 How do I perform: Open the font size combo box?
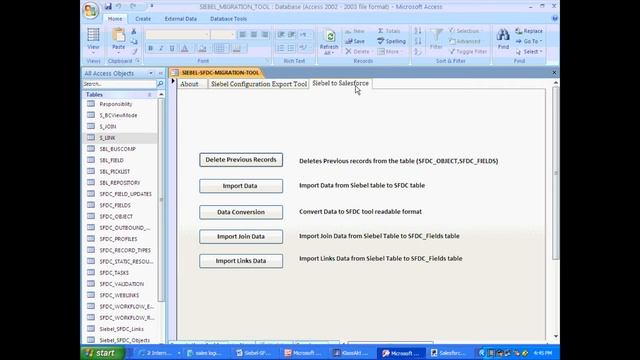[223, 35]
